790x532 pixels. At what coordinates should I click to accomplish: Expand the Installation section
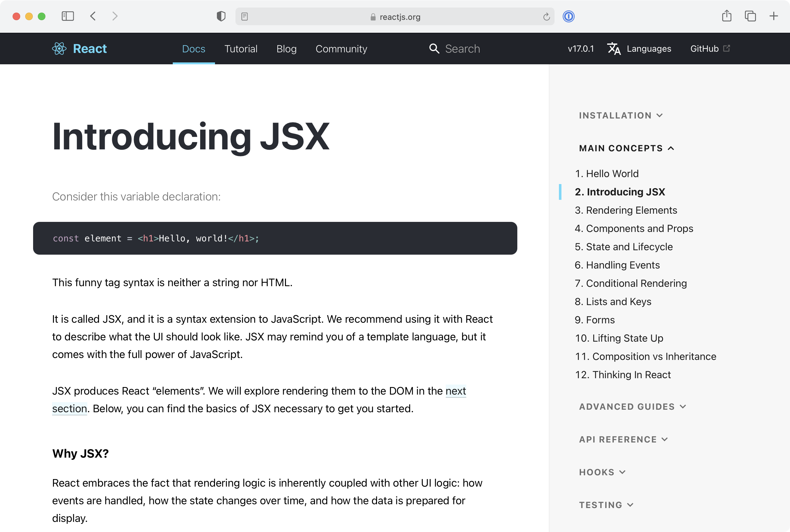tap(621, 115)
